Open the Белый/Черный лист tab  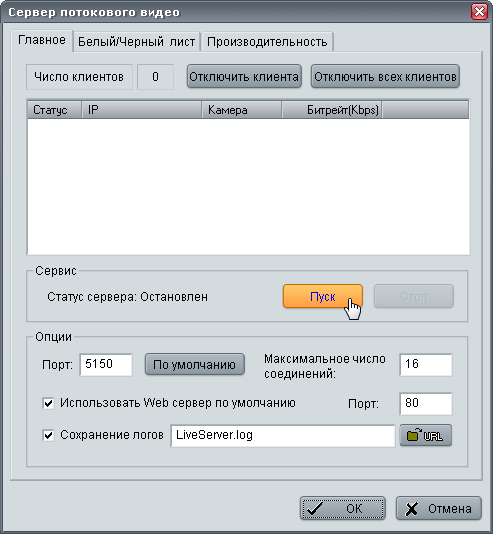click(137, 42)
